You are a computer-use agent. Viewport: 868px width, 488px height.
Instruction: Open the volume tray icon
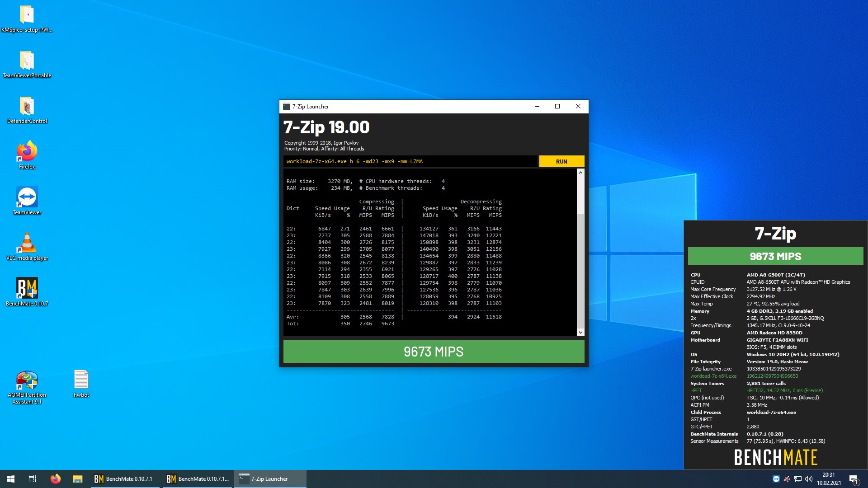click(809, 479)
